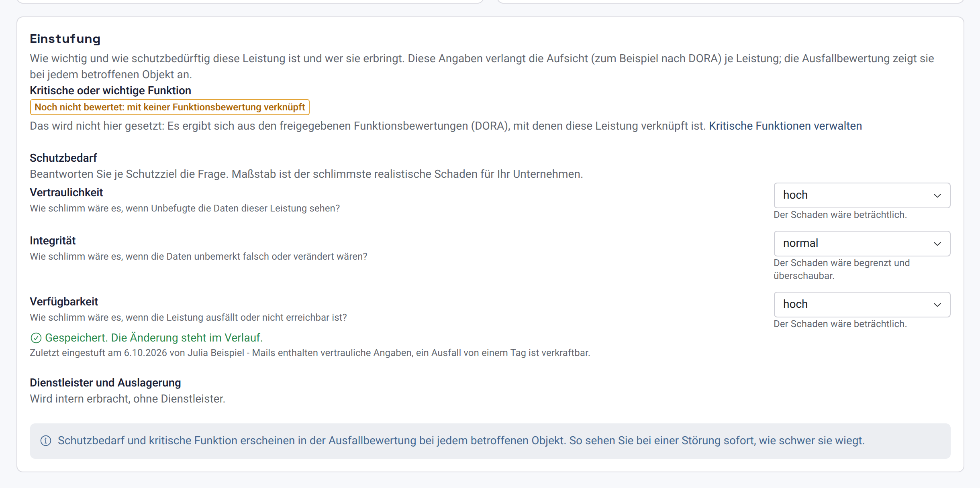The height and width of the screenshot is (488, 980).
Task: Click 'Gespeichert. Die Änderung steht im Verlauf.' message
Action: pyautogui.click(x=154, y=338)
